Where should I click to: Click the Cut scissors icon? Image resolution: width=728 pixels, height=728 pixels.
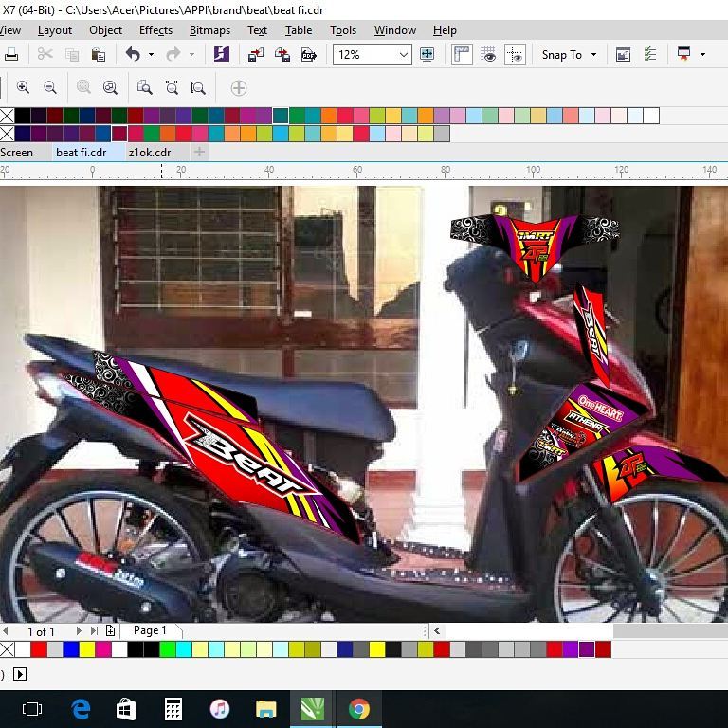[45, 55]
